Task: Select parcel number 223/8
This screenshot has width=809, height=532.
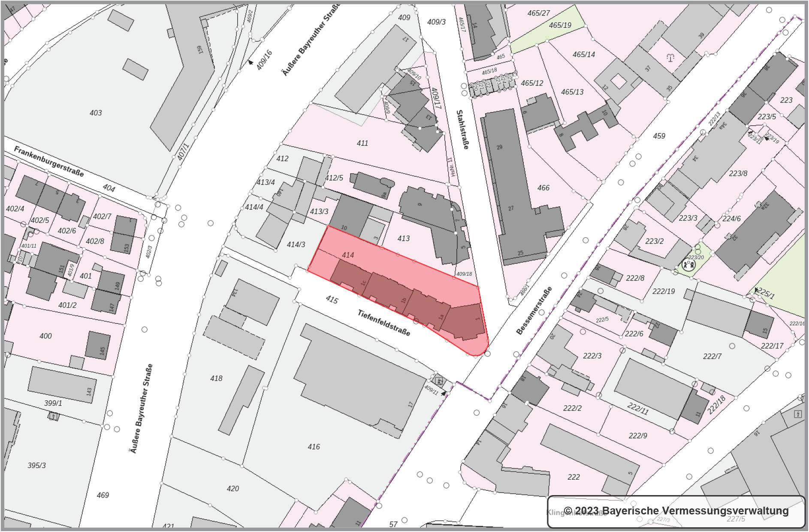Action: (738, 173)
